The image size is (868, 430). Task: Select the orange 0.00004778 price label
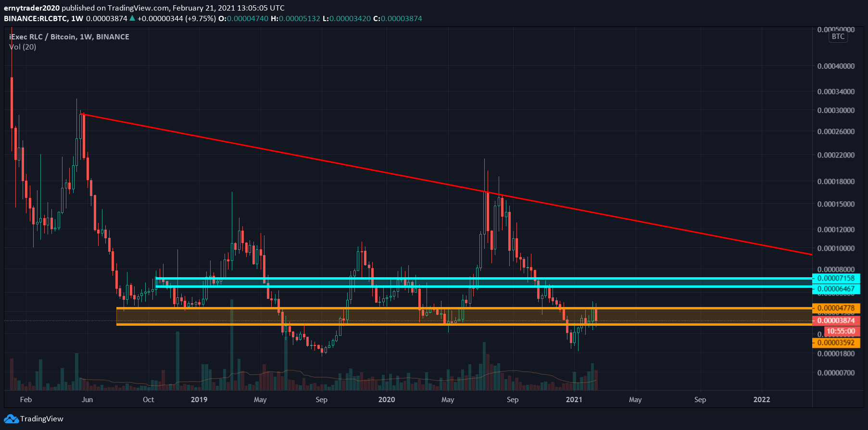(836, 308)
